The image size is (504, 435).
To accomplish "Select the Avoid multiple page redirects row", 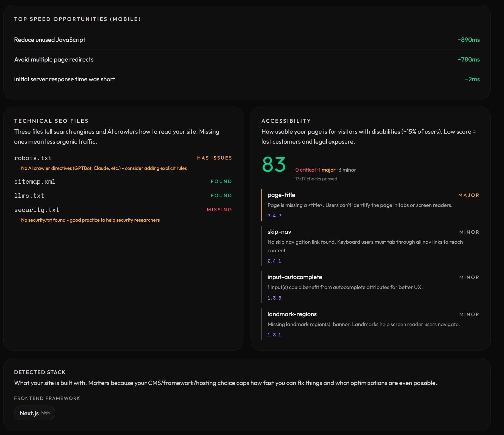I will [x=54, y=59].
